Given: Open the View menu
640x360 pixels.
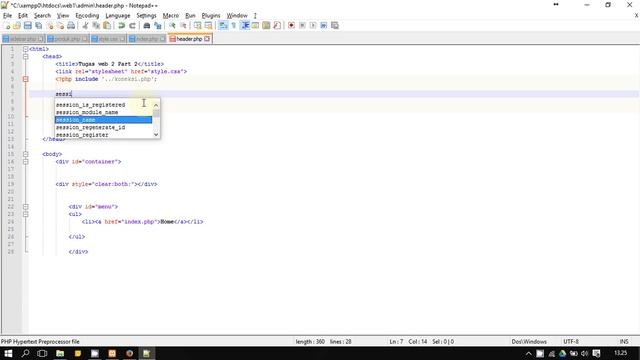Looking at the screenshot, I should pos(63,16).
